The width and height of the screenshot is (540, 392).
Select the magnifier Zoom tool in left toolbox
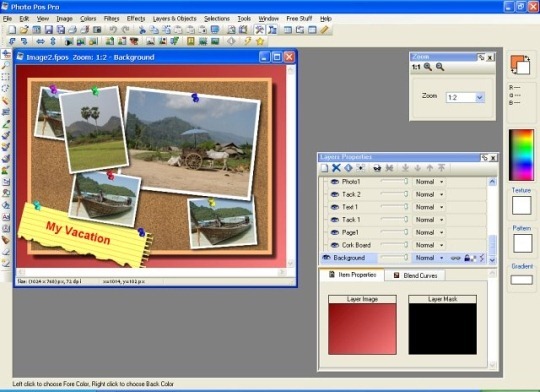[6, 65]
